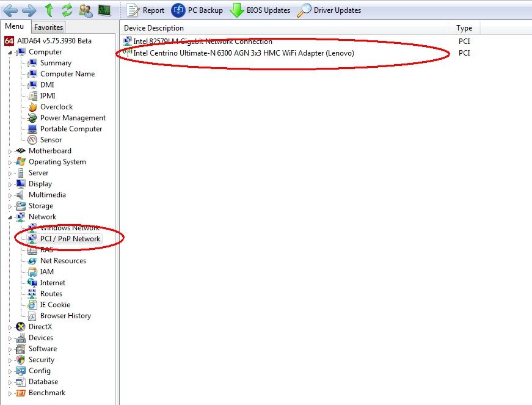Select the Benchmark icon
This screenshot has width=532, height=405.
pyautogui.click(x=21, y=393)
